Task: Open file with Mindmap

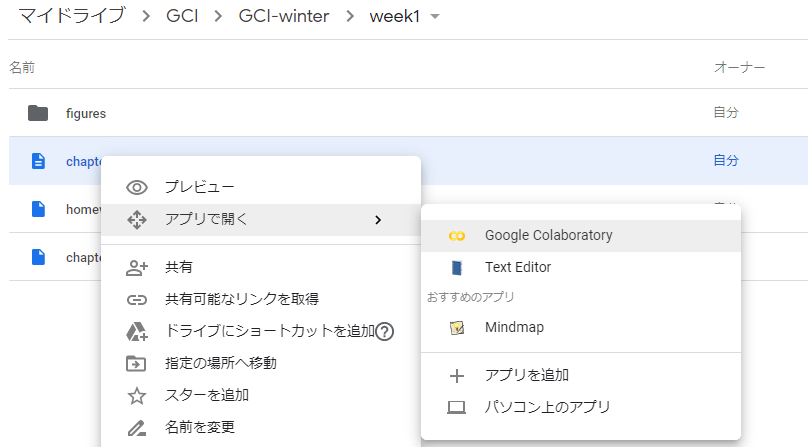Action: [x=581, y=327]
